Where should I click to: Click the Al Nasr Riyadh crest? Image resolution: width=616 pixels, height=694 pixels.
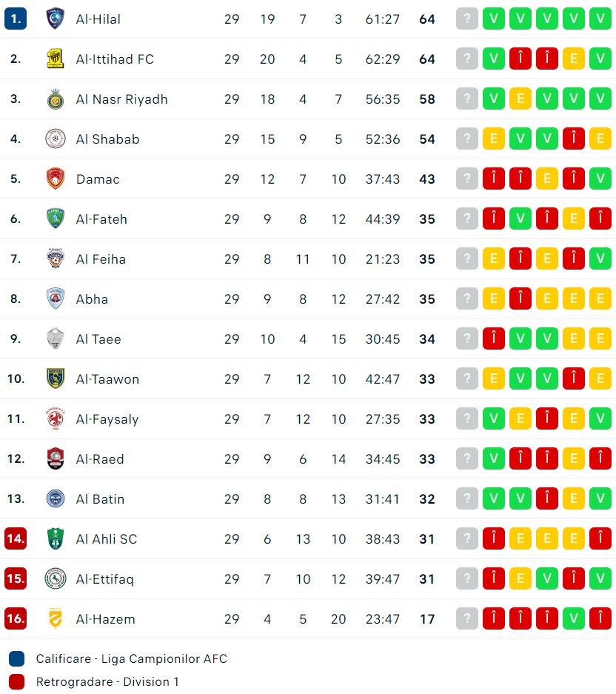56,99
